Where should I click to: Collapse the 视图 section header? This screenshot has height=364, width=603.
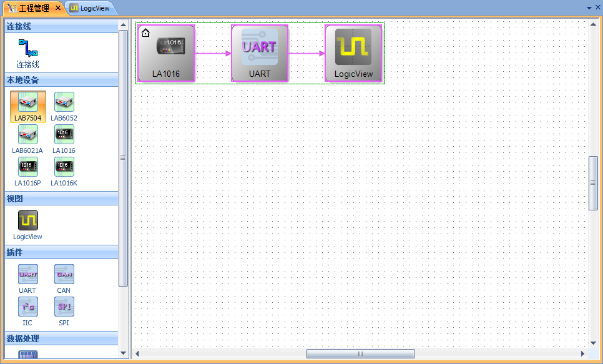[62, 199]
